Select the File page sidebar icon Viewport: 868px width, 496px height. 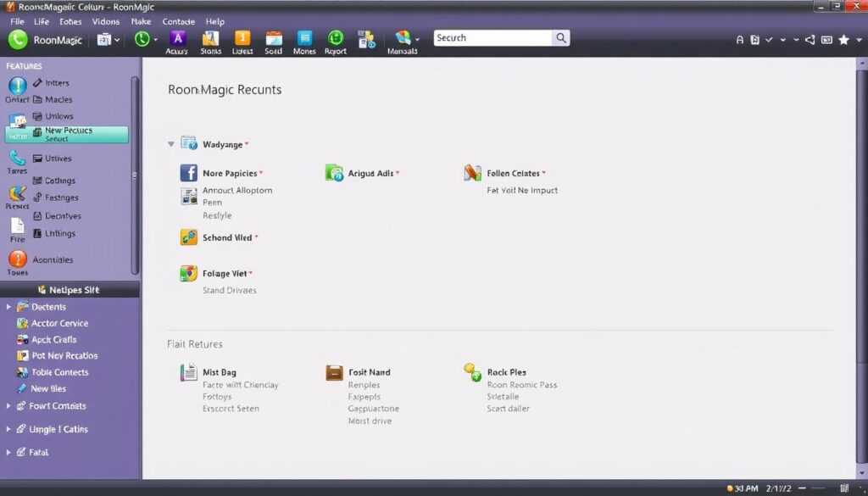pyautogui.click(x=18, y=226)
